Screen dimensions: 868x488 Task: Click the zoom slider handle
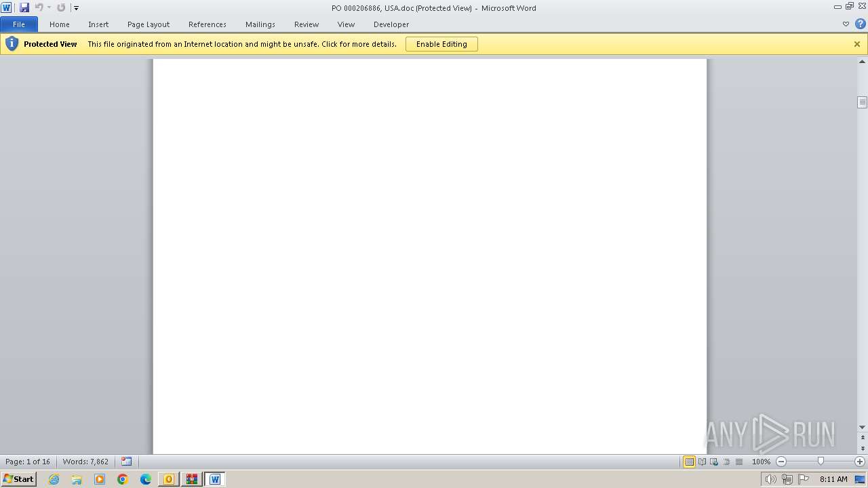click(821, 462)
